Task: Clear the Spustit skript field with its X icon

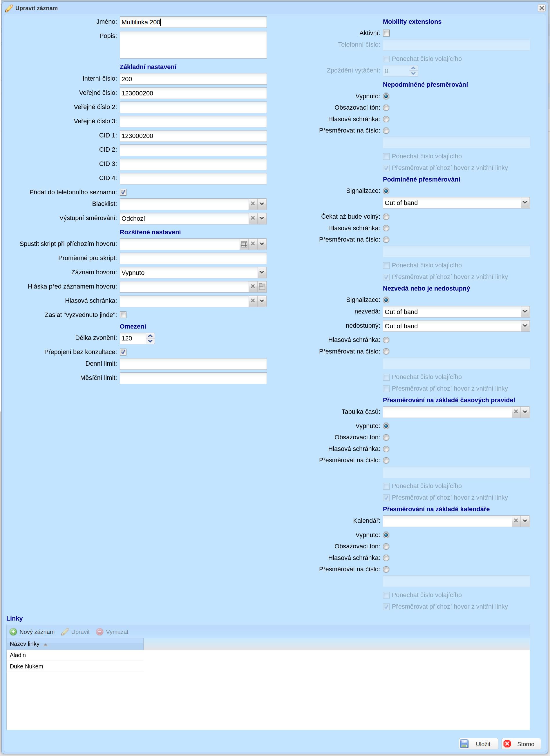Action: [253, 244]
